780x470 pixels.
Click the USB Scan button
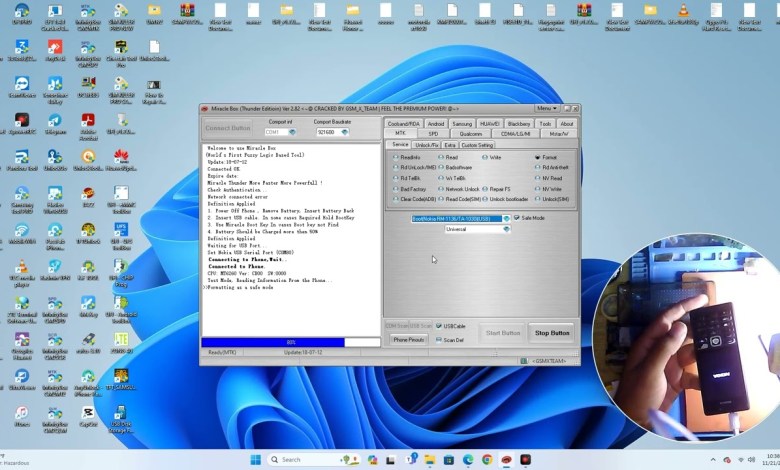pos(420,326)
